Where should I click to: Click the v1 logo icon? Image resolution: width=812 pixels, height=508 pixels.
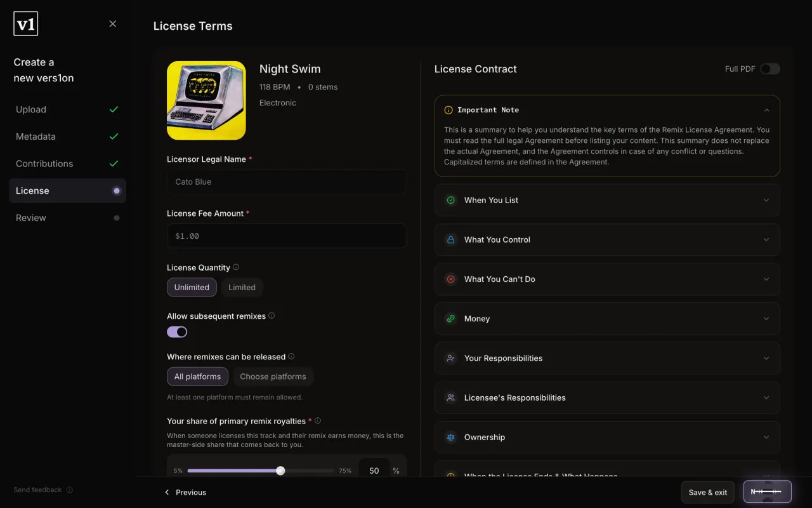pyautogui.click(x=26, y=24)
